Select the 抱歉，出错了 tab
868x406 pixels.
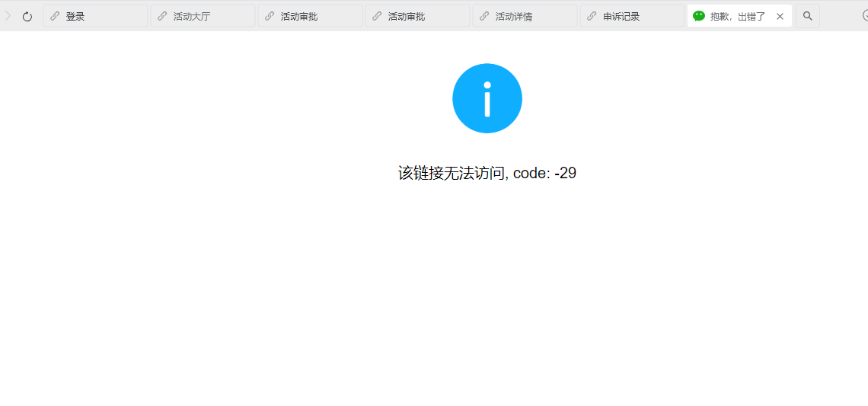pos(739,16)
